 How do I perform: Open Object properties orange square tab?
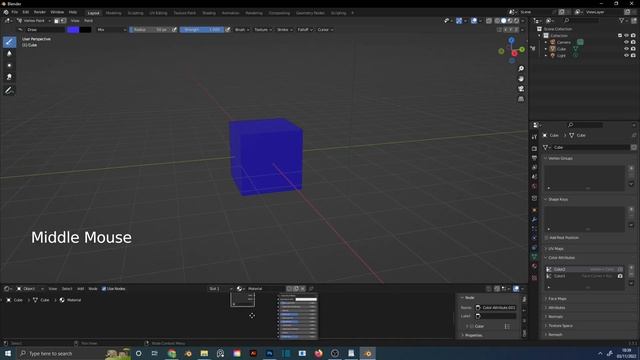tap(534, 210)
